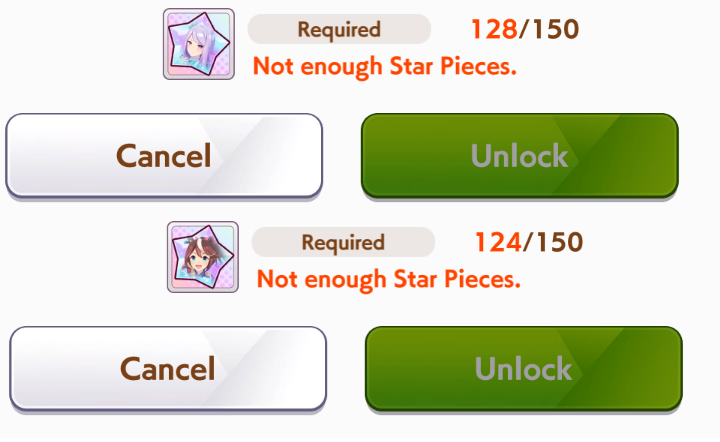This screenshot has height=442, width=720.
Task: Click the orange 124 piece count
Action: [x=498, y=242]
